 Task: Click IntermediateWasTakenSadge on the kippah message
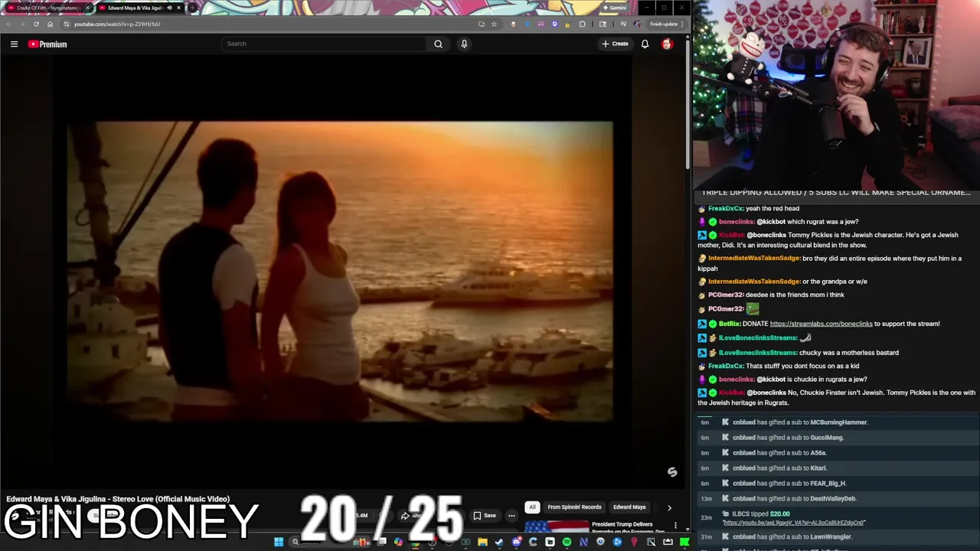(x=754, y=259)
